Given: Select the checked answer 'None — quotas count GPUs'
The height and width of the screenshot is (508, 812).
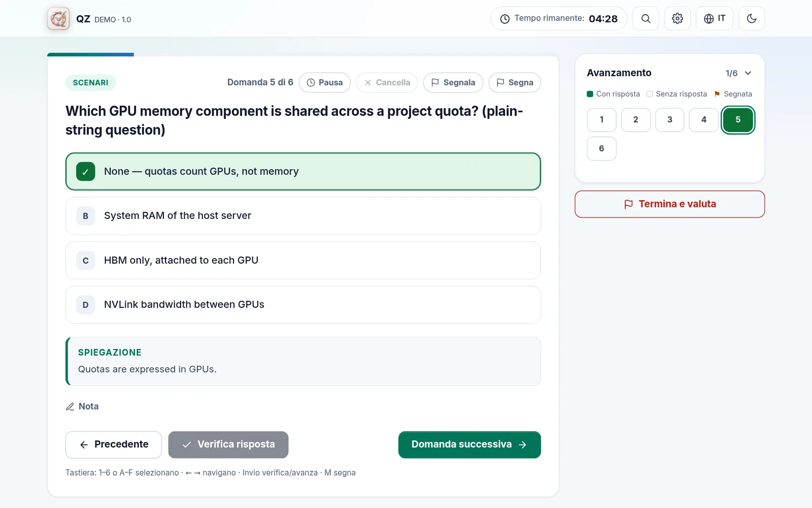Looking at the screenshot, I should pos(303,171).
